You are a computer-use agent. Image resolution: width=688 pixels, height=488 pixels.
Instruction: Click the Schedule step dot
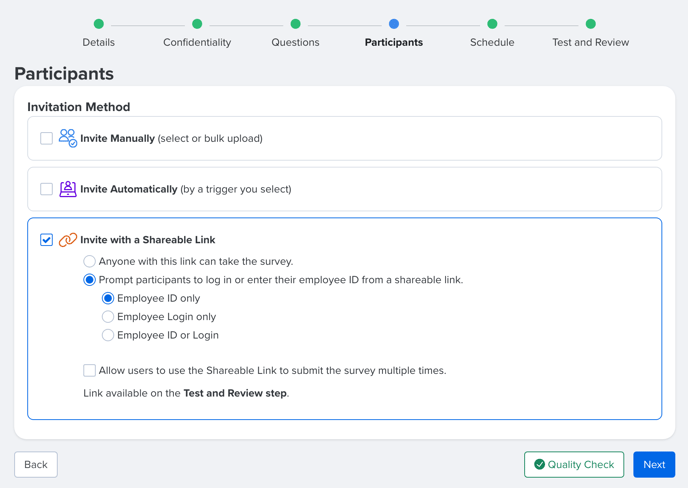[492, 24]
